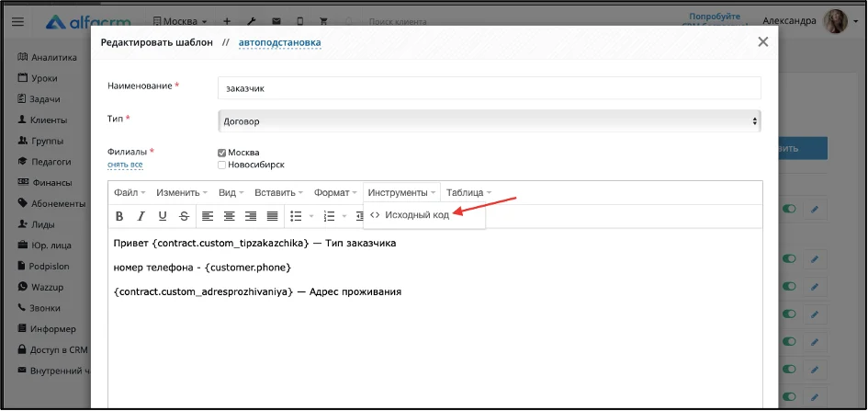Open the Москва branch selector in top bar
This screenshot has width=868, height=411.
179,21
